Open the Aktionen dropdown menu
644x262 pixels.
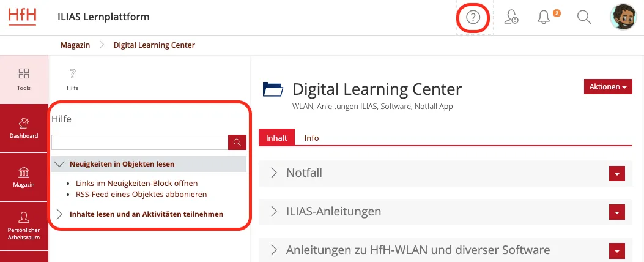pyautogui.click(x=608, y=87)
